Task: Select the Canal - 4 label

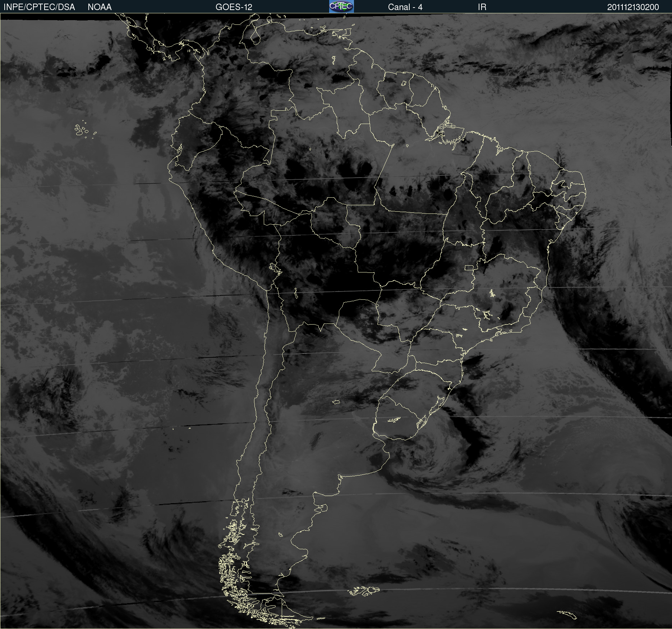Action: pyautogui.click(x=405, y=7)
